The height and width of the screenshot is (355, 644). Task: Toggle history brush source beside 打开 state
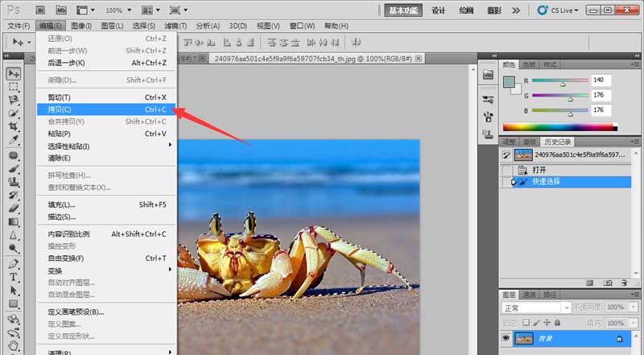tap(506, 170)
